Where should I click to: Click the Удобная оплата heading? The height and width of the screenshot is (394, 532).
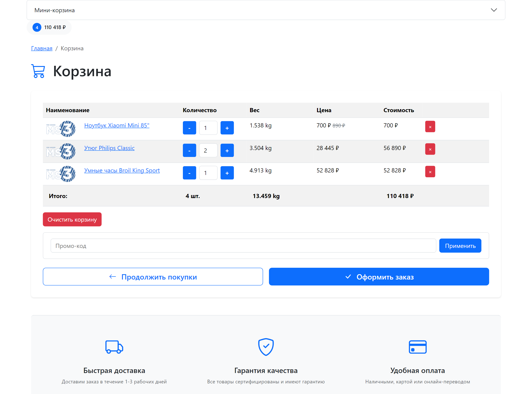tap(418, 370)
